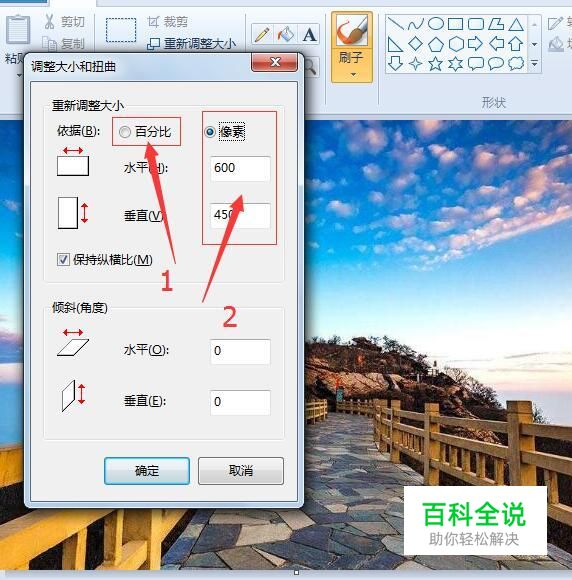Click the rectangular selection tool
This screenshot has width=572, height=580.
(x=121, y=30)
